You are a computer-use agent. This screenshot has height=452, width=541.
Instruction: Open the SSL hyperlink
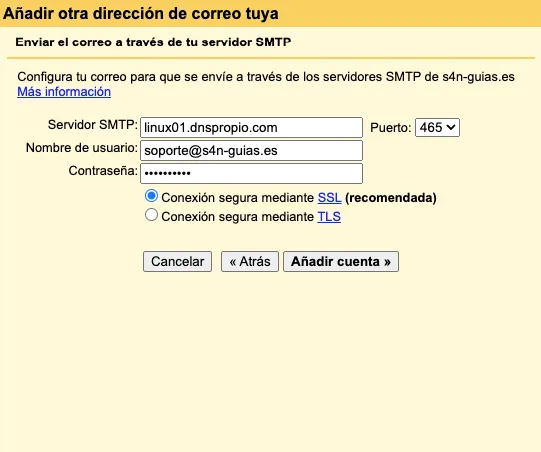point(329,198)
